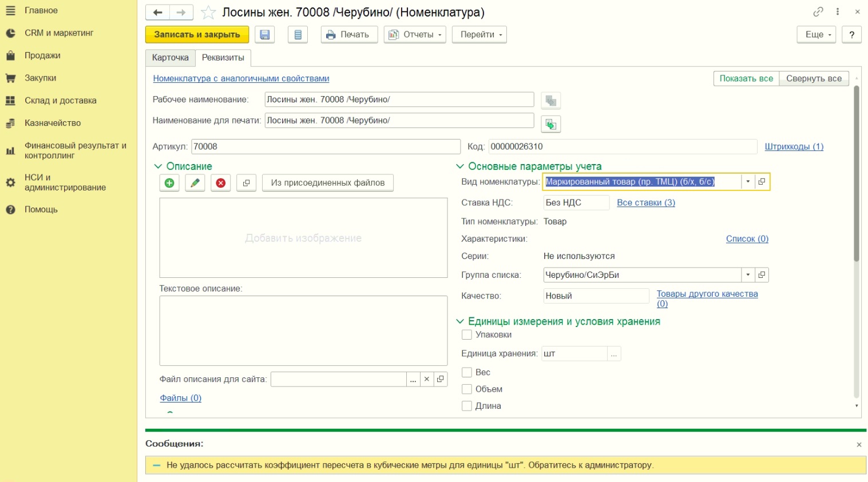Copy the page link using chain icon

818,12
